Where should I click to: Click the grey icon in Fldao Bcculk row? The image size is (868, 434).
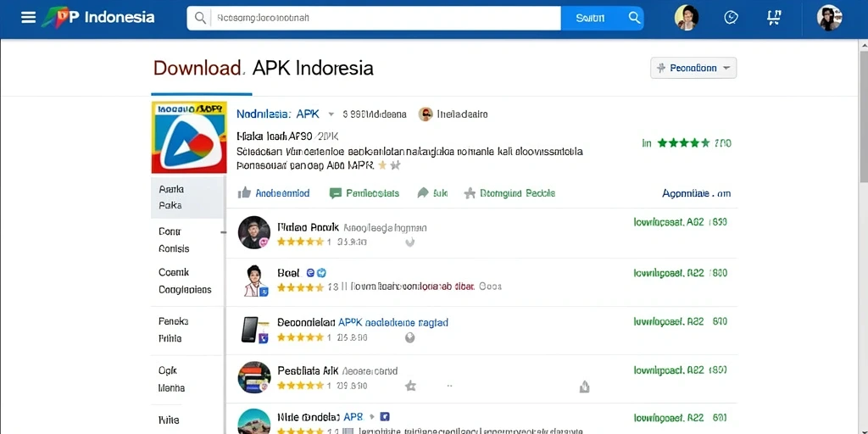(x=409, y=242)
